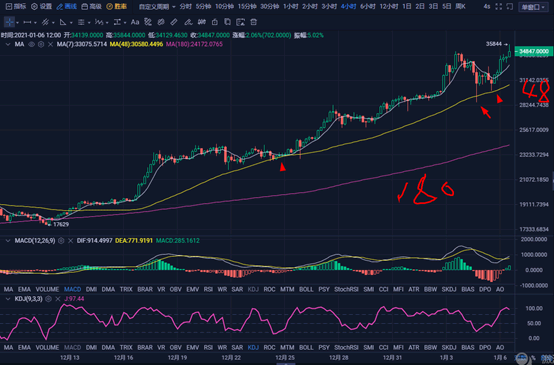Click the window layout icon beside fullscreen

[x=510, y=6]
